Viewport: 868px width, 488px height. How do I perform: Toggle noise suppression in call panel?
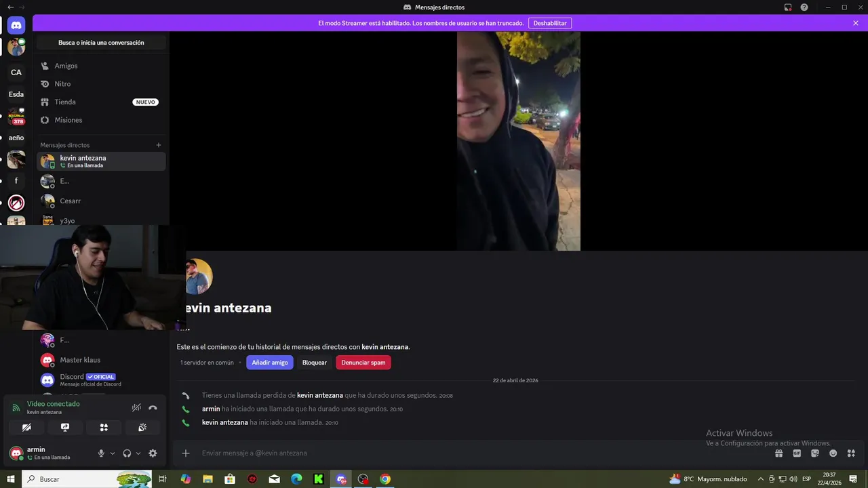coord(136,407)
